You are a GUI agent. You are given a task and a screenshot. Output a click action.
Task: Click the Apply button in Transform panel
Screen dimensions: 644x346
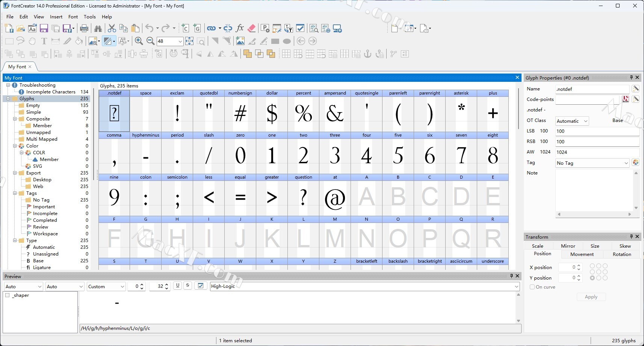[x=591, y=297]
